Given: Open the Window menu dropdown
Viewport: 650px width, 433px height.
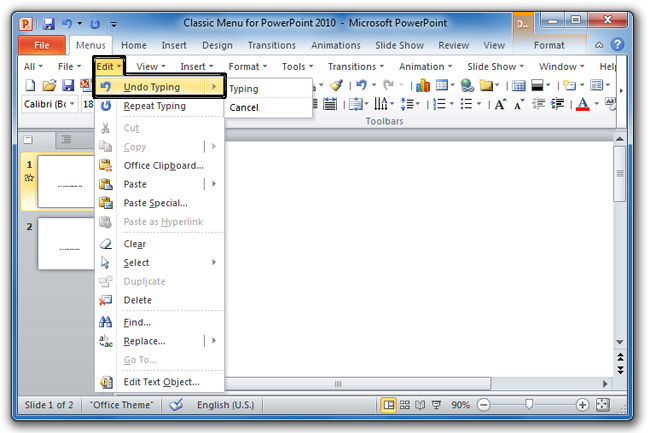Looking at the screenshot, I should 561,67.
